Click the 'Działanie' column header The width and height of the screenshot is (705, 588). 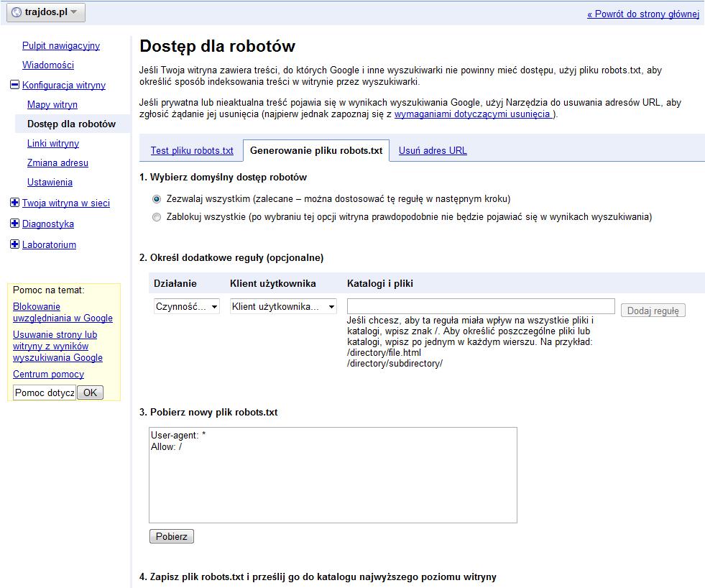coord(175,283)
